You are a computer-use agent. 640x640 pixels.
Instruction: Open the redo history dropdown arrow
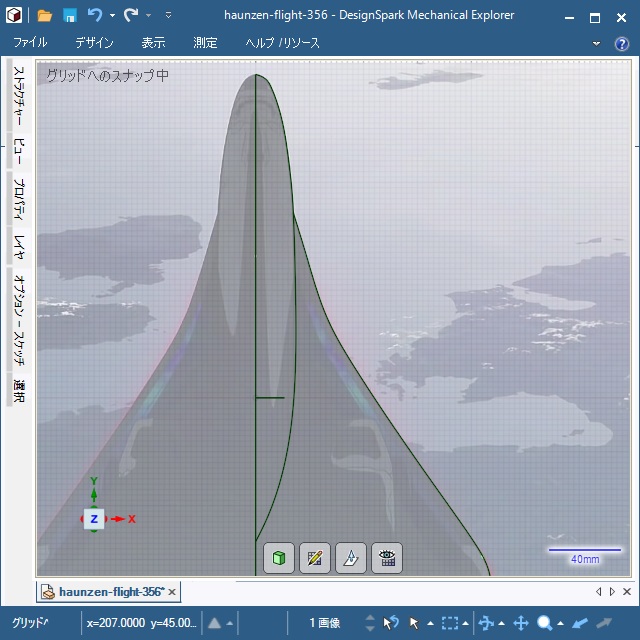(149, 16)
